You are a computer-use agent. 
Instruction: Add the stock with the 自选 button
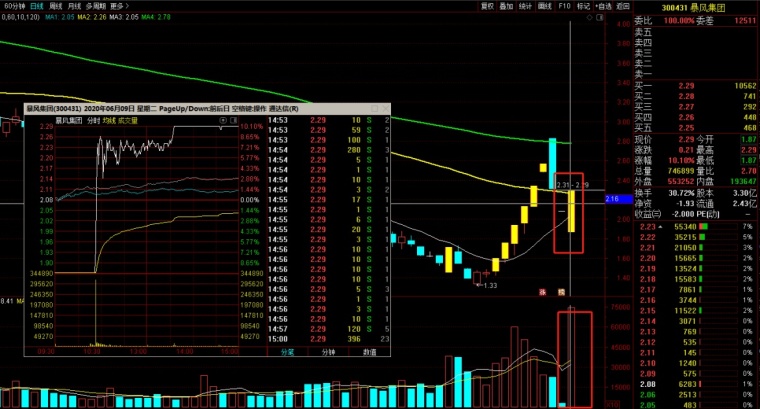(x=603, y=6)
